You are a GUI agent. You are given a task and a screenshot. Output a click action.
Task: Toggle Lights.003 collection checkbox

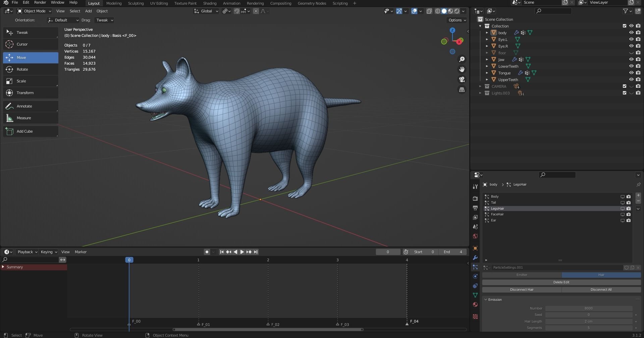[624, 93]
